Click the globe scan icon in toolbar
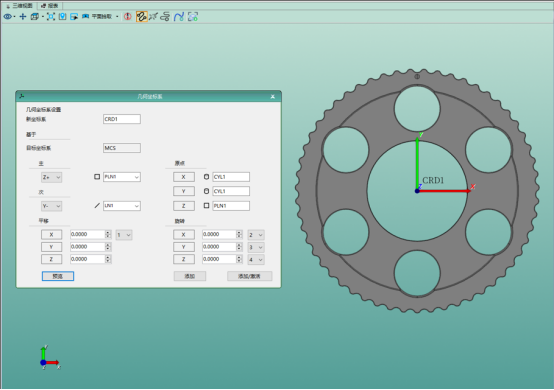554x390 pixels. click(x=193, y=17)
